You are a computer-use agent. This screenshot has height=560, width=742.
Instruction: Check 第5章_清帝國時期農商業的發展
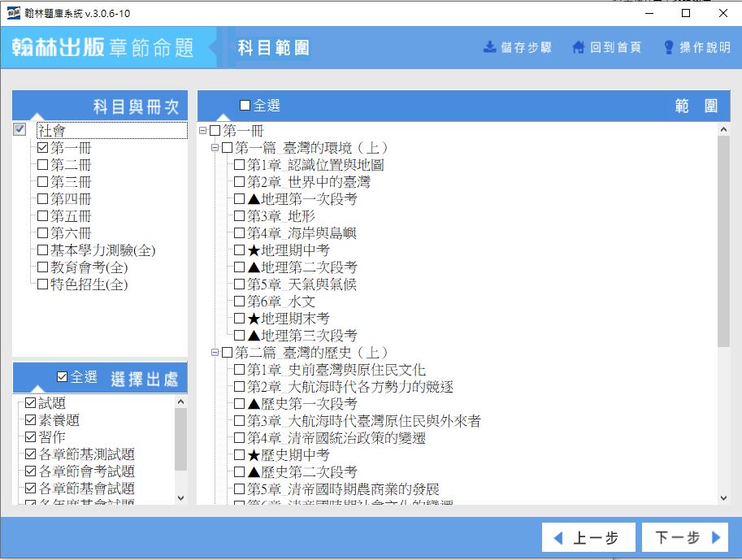240,488
